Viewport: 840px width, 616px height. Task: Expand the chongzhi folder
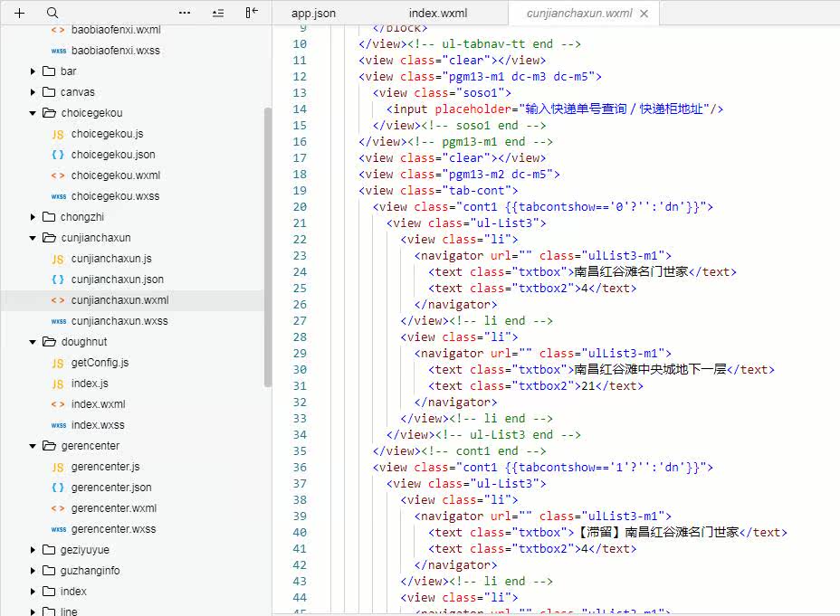click(33, 217)
